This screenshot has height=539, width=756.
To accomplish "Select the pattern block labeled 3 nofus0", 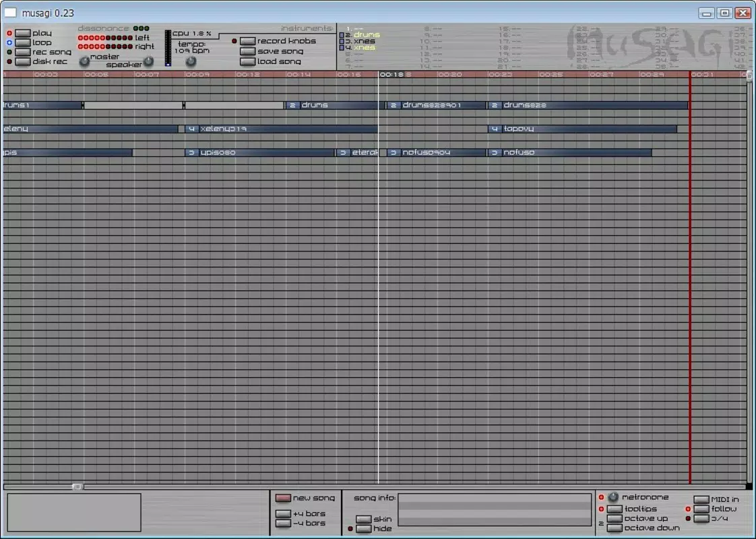I will [x=569, y=152].
